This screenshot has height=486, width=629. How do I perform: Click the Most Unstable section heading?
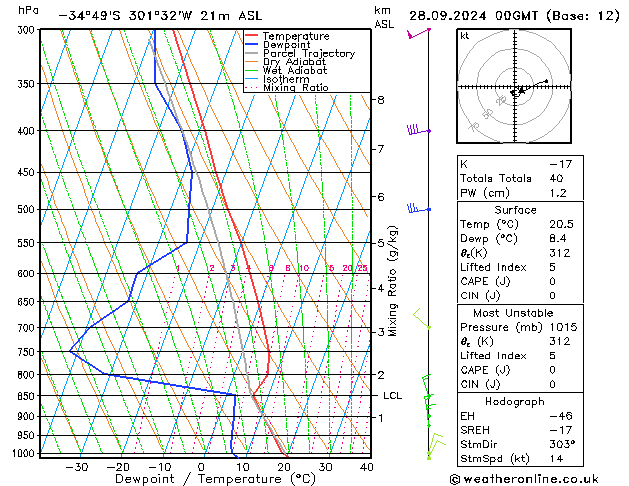(x=513, y=313)
